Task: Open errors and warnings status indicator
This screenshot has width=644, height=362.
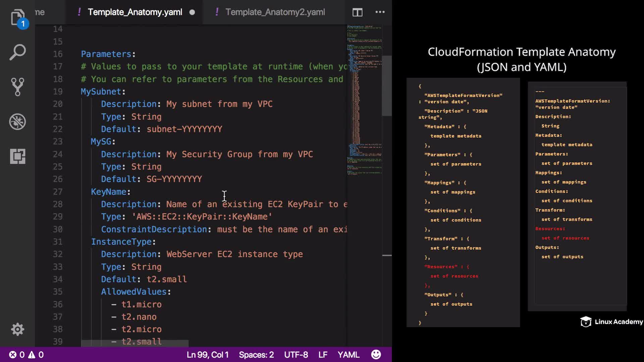Action: click(x=26, y=355)
